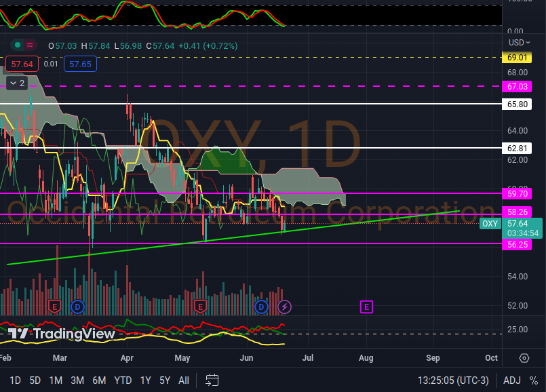Click the May label on time axis
Image resolution: width=546 pixels, height=392 pixels.
coord(182,358)
